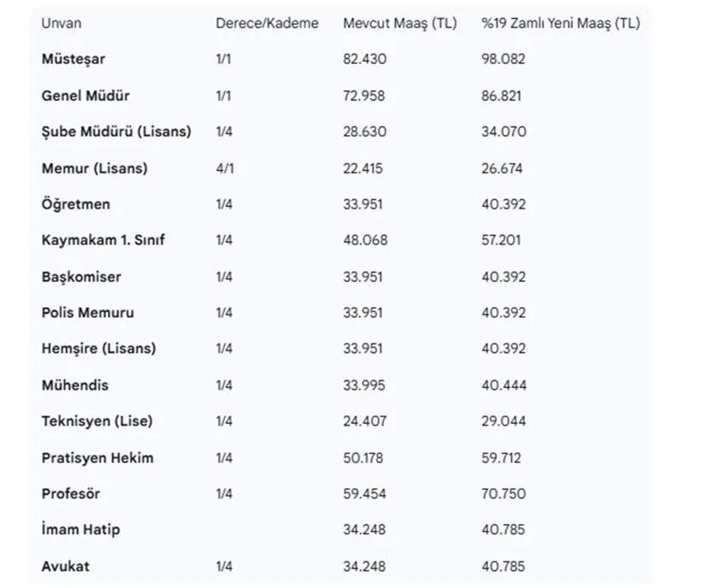727x588 pixels.
Task: Click the Memur (Lisans) row title
Action: (x=94, y=168)
